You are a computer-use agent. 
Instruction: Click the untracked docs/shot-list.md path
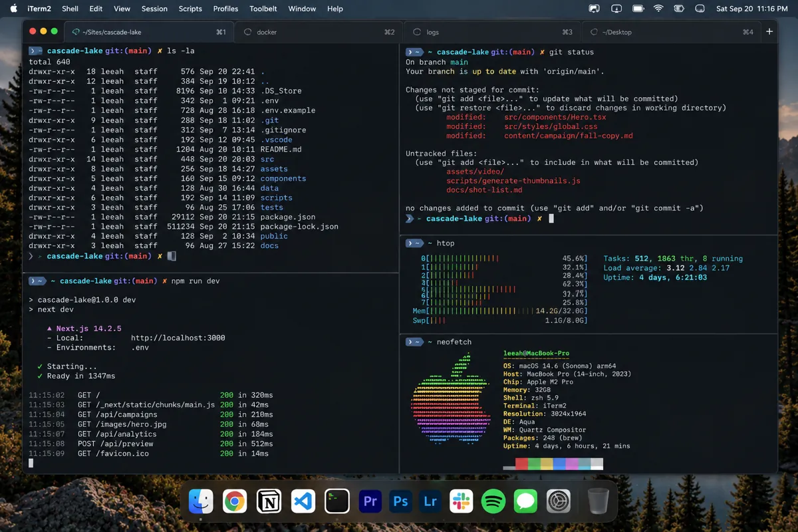pos(484,190)
